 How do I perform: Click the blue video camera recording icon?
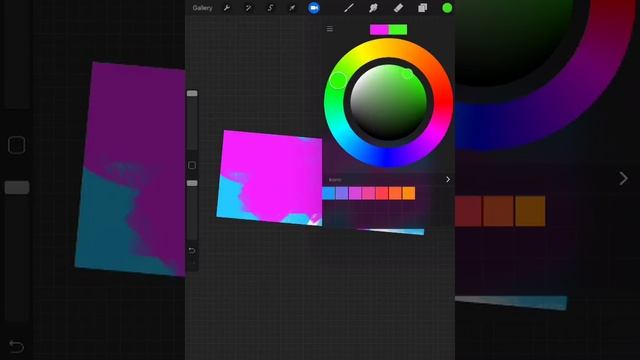point(313,8)
